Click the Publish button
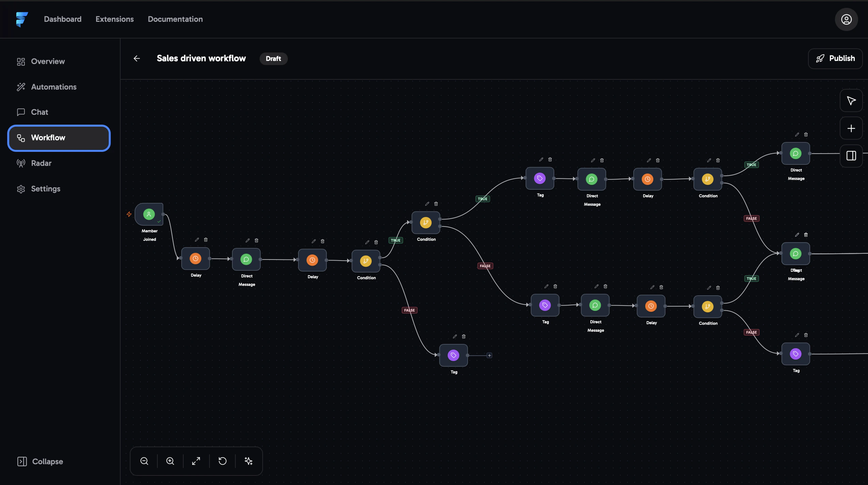 coord(835,59)
